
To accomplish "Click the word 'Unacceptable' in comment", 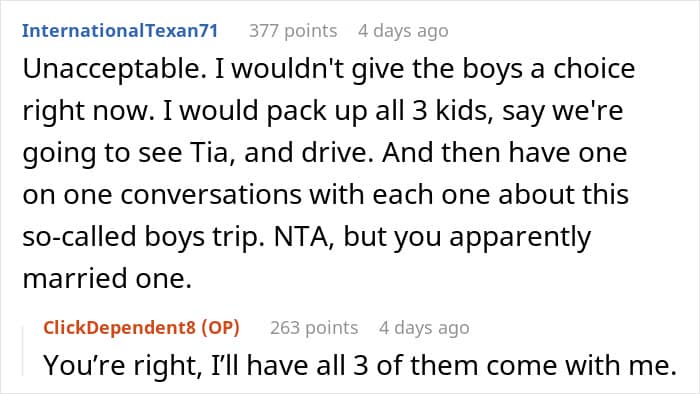I will click(114, 69).
